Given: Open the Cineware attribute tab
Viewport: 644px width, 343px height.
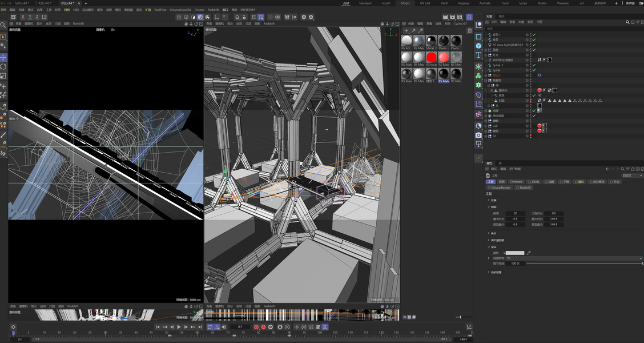Looking at the screenshot, I should coord(516,181).
